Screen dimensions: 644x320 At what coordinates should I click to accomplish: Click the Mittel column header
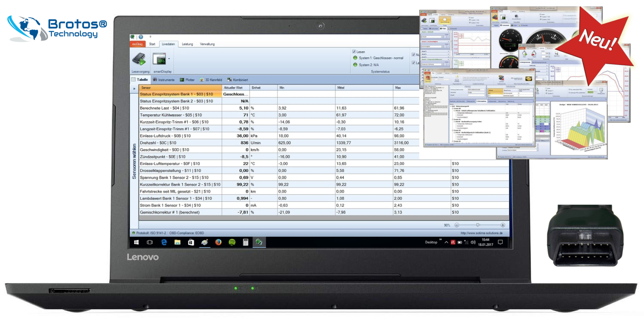(364, 88)
